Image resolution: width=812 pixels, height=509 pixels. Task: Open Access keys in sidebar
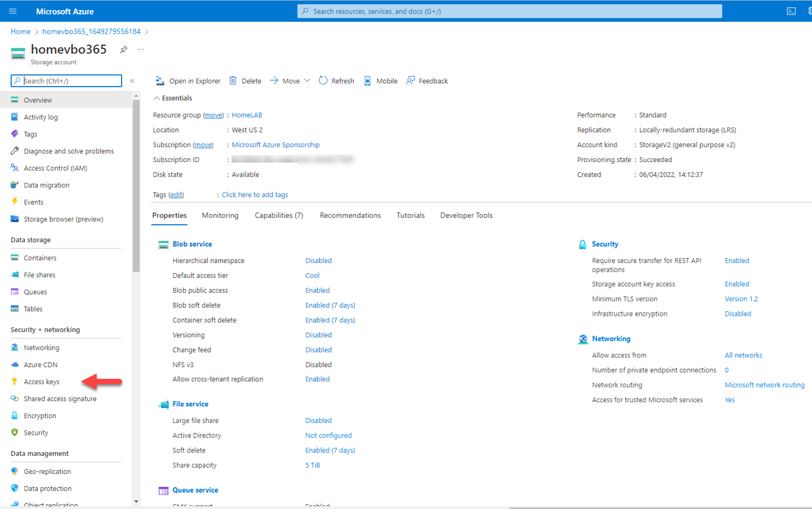(x=41, y=381)
